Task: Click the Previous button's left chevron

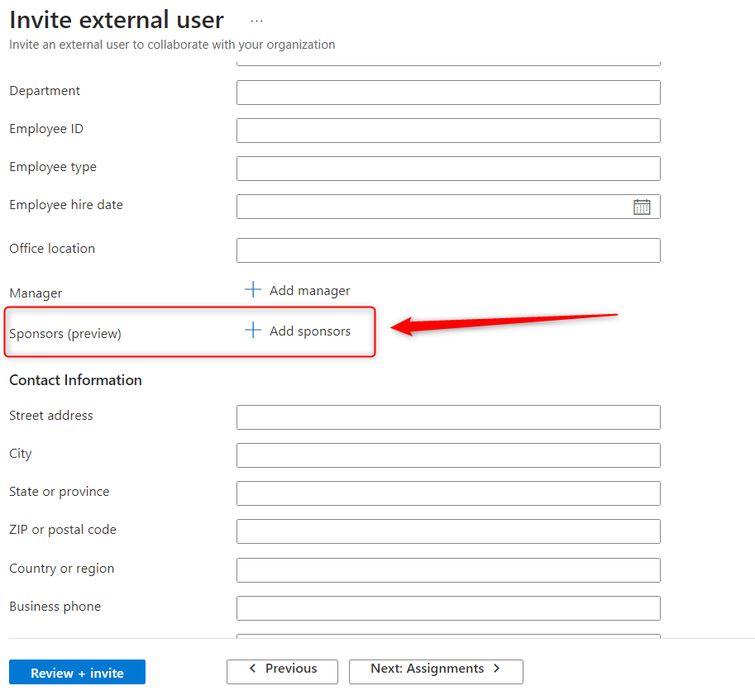Action: click(253, 669)
